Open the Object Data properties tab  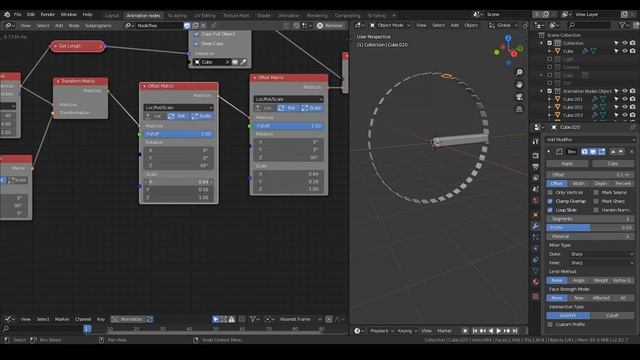pyautogui.click(x=536, y=271)
